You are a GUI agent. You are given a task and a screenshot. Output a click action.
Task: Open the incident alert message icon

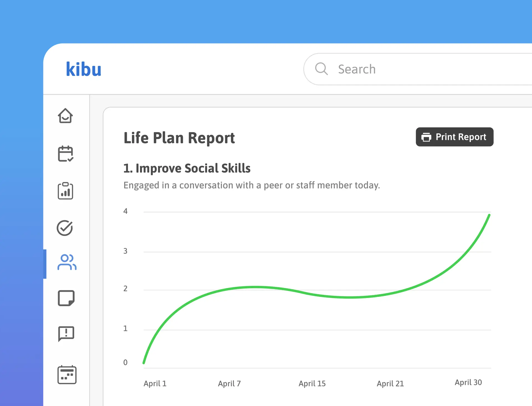tap(66, 334)
